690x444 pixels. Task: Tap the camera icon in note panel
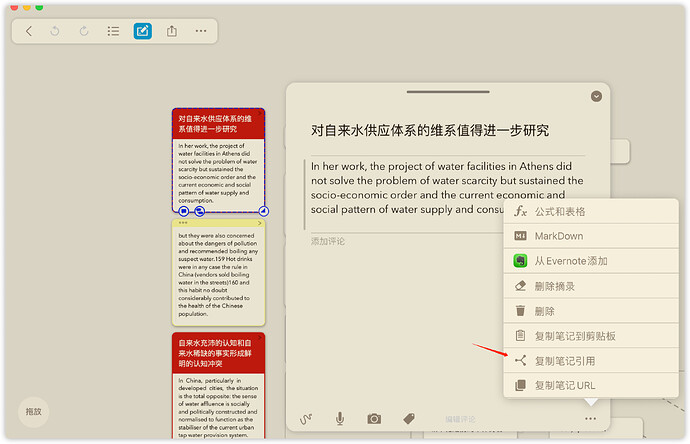pos(374,418)
